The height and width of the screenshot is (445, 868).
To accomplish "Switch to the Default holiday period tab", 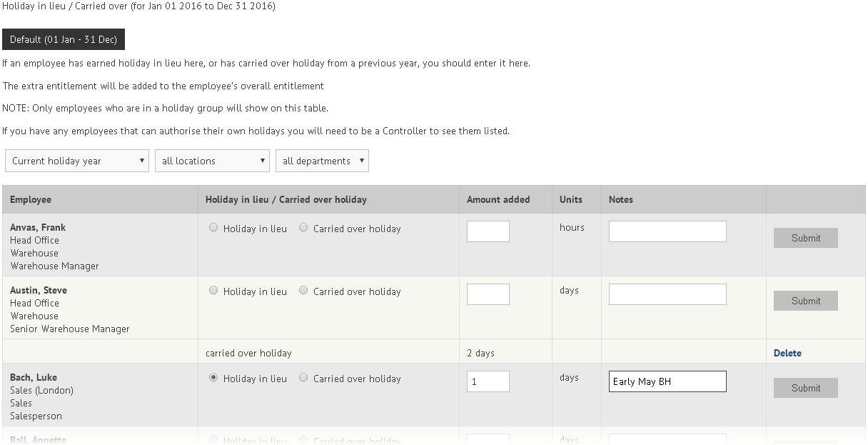I will pos(64,39).
